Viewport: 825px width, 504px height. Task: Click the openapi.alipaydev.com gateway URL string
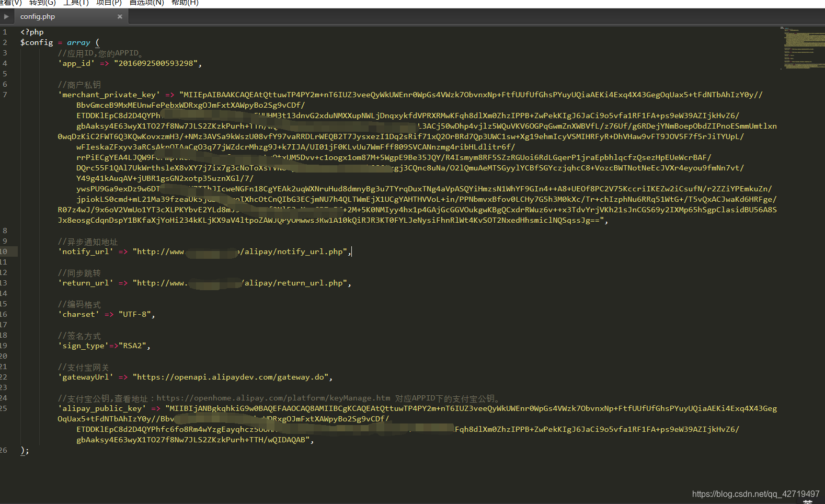point(231,377)
